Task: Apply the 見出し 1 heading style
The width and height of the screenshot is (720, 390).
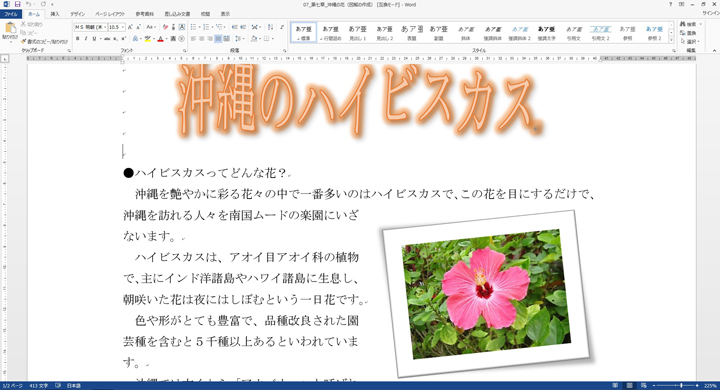Action: click(x=357, y=33)
